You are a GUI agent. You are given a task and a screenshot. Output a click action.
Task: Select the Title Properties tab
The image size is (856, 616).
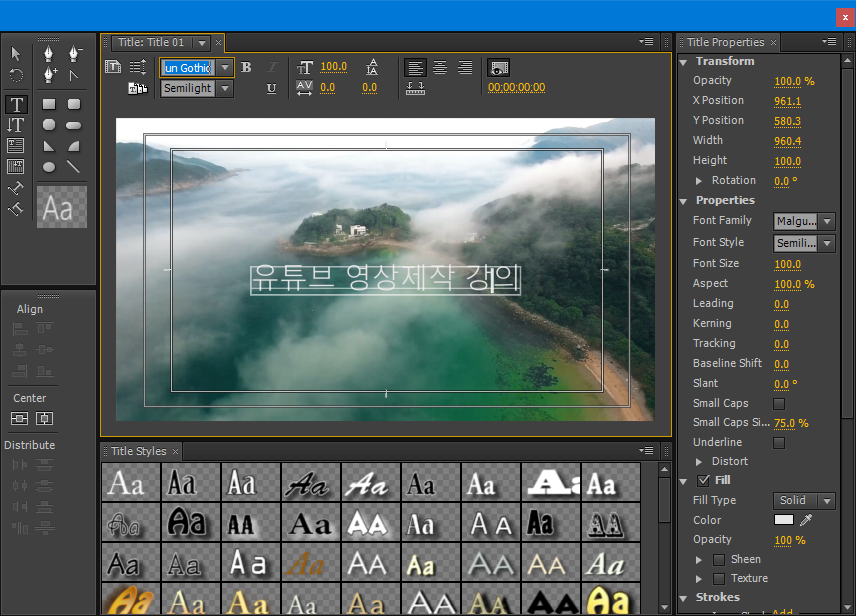pos(725,42)
